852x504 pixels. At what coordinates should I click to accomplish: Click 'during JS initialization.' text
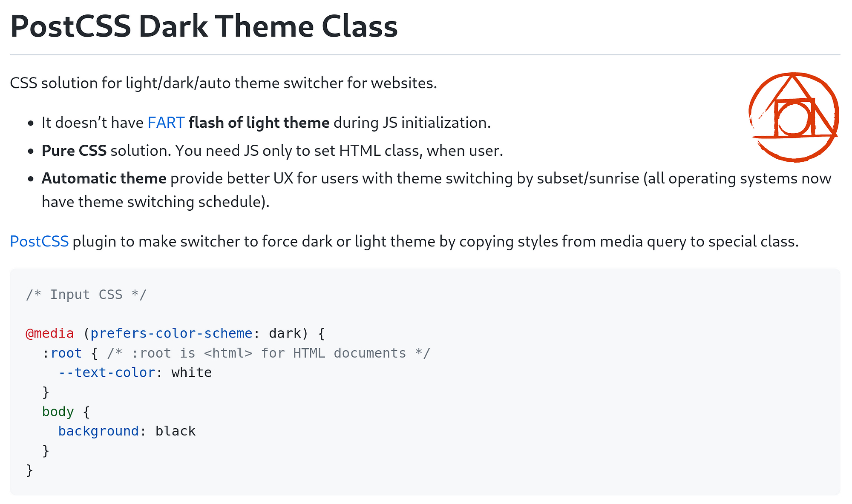click(412, 123)
